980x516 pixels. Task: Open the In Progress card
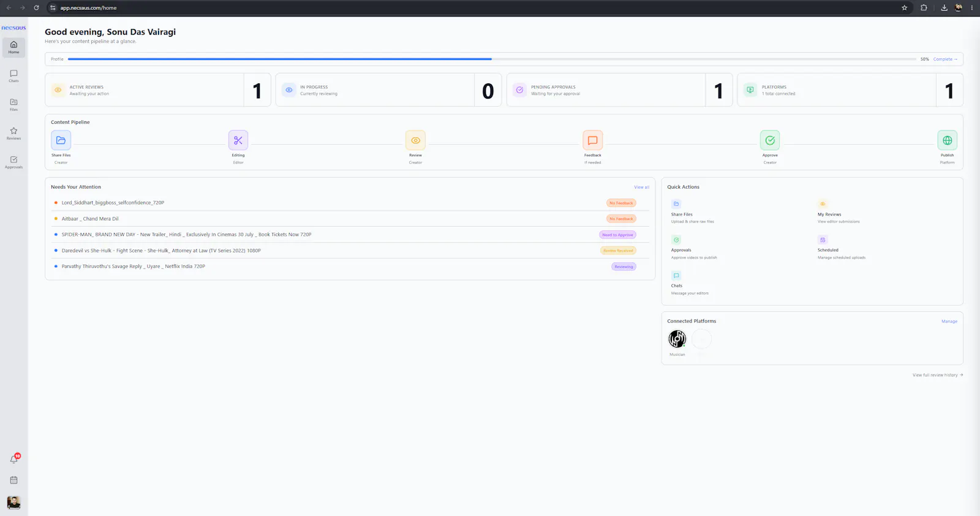pos(388,90)
